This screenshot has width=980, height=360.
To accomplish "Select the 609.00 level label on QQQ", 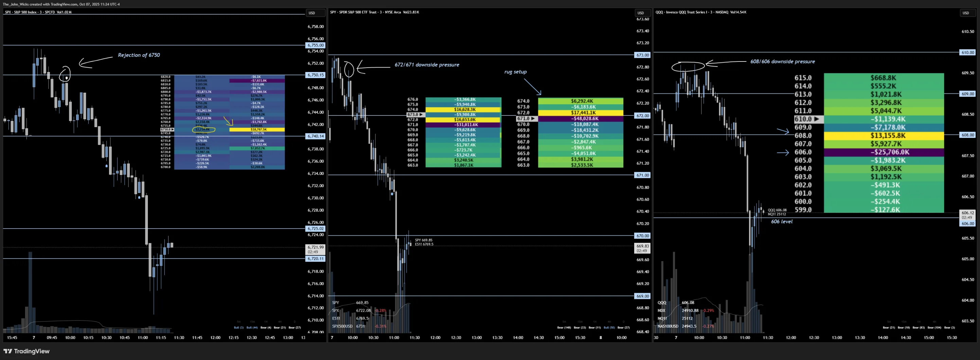I will [967, 94].
